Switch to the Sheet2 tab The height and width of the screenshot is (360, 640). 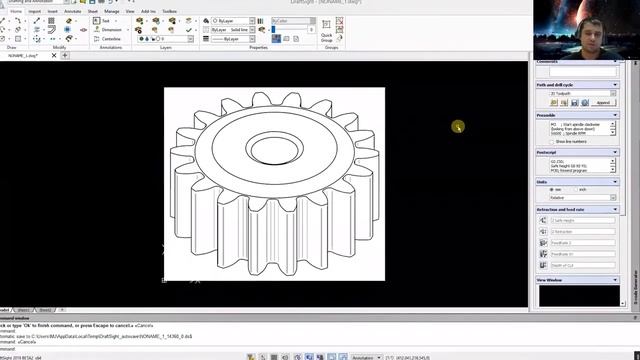[x=45, y=310]
